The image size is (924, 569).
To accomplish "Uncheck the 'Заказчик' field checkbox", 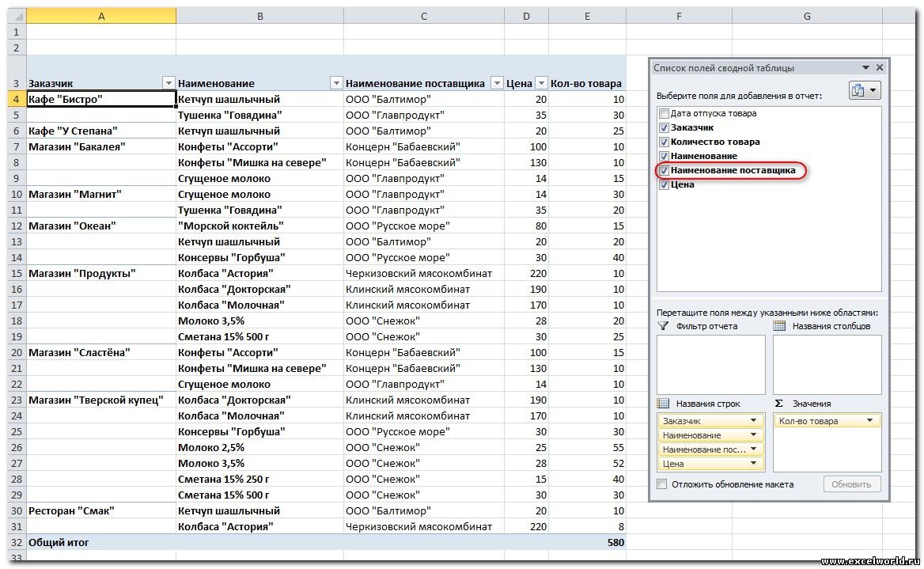I will tap(665, 127).
